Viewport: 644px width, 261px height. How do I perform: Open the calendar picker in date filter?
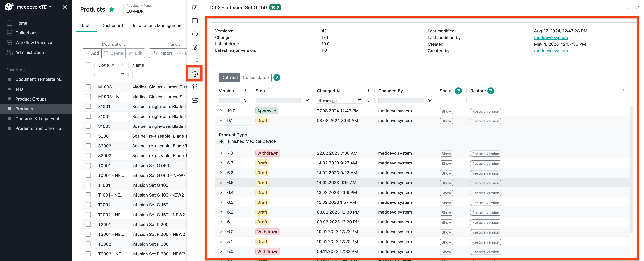click(359, 101)
